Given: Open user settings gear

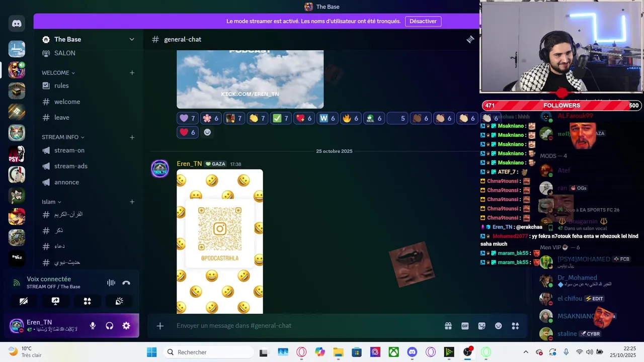Looking at the screenshot, I should click(126, 326).
